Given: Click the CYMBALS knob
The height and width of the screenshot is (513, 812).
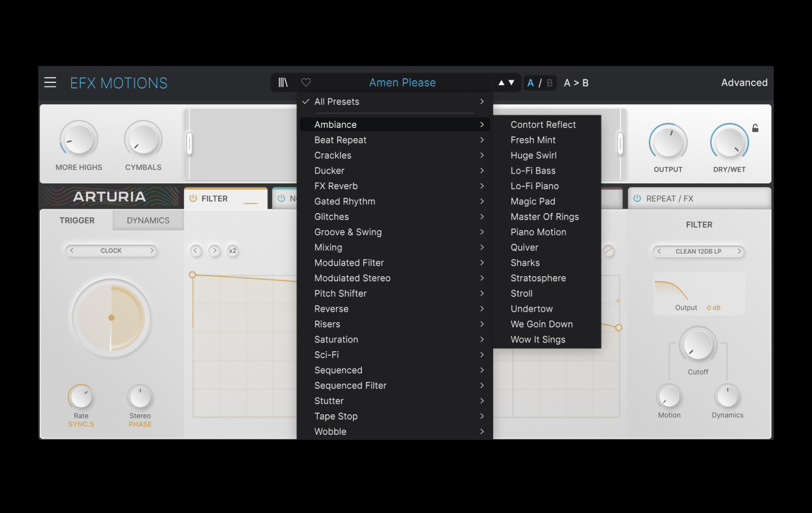Looking at the screenshot, I should pos(143,139).
